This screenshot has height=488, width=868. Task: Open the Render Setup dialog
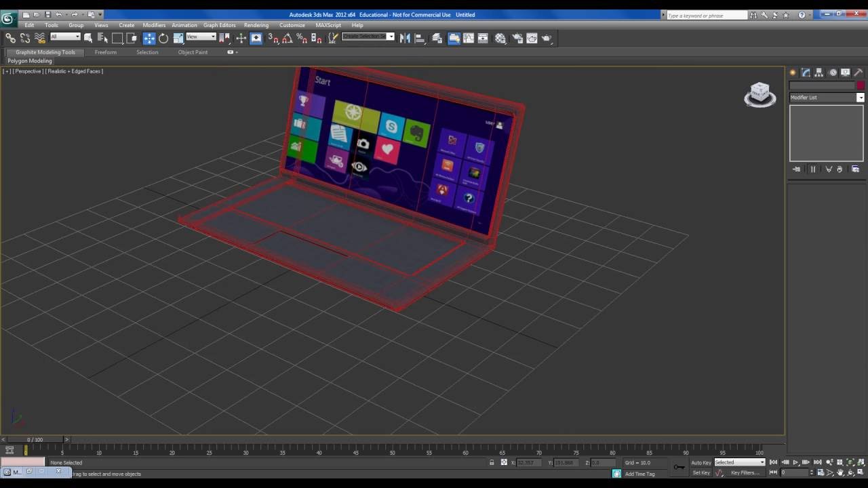tap(517, 39)
